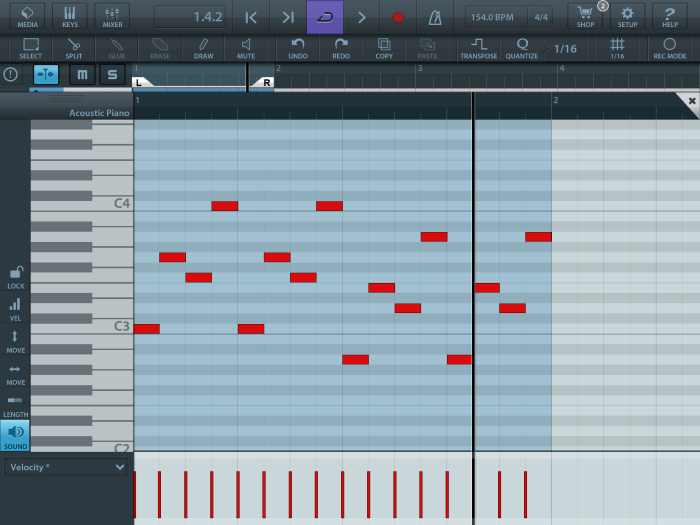Mute the track with M button
This screenshot has width=700, height=525.
point(82,74)
